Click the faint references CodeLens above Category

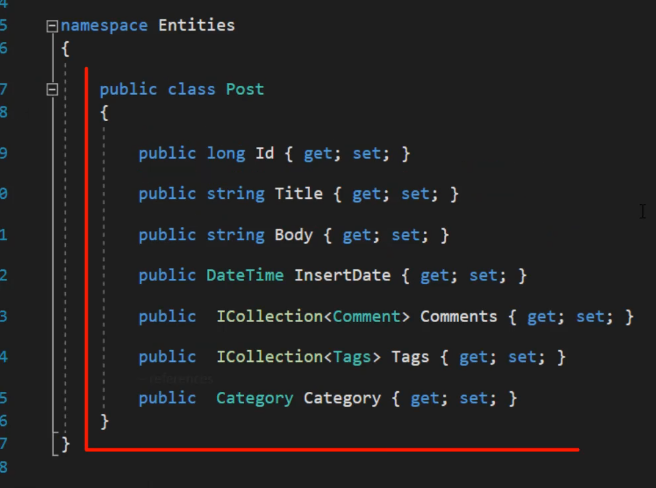pos(177,379)
